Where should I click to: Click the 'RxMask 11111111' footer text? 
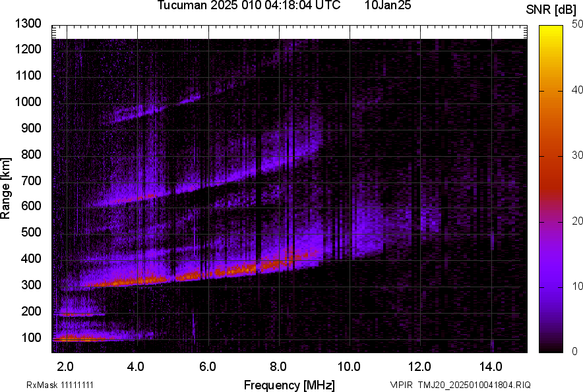(x=60, y=385)
